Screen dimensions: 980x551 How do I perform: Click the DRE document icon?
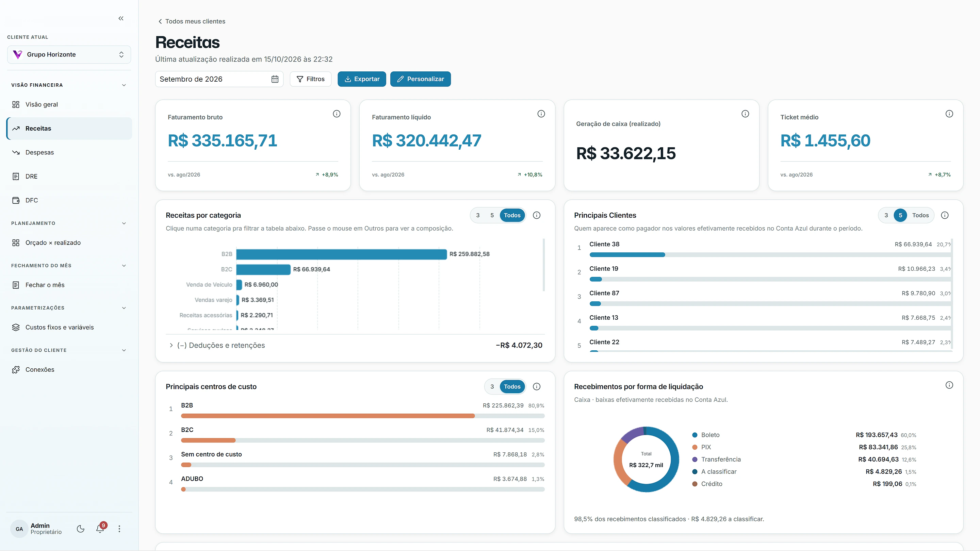[x=16, y=177]
